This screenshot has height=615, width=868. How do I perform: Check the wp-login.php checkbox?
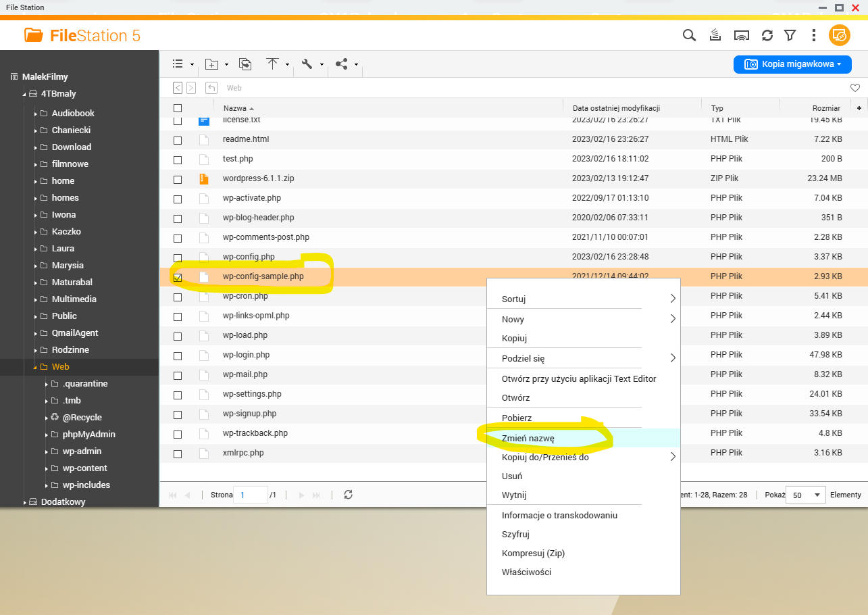pyautogui.click(x=178, y=356)
